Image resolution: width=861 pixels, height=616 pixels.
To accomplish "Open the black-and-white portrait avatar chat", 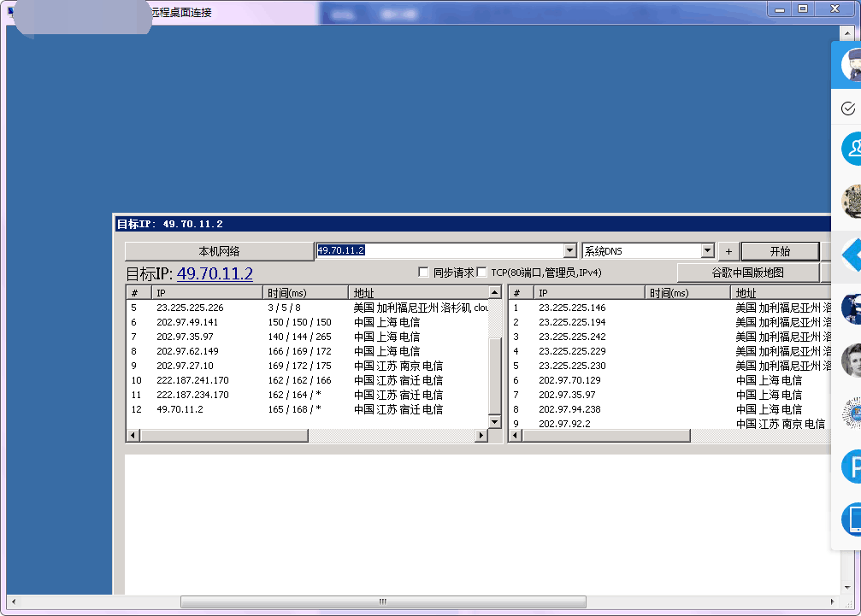I will [852, 361].
